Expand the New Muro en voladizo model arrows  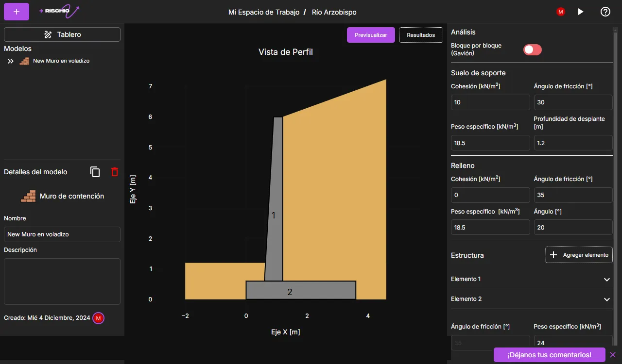coord(11,61)
